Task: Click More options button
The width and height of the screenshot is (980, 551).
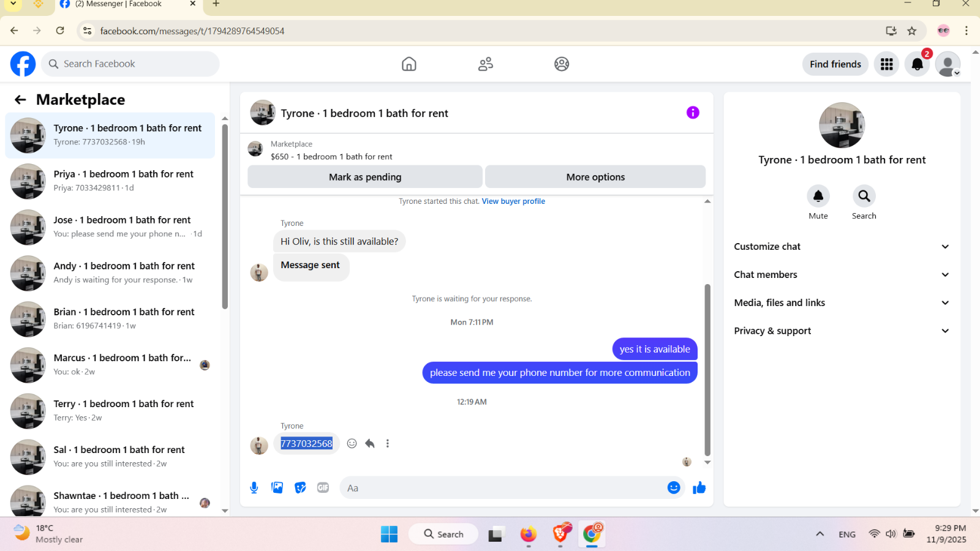Action: point(595,177)
